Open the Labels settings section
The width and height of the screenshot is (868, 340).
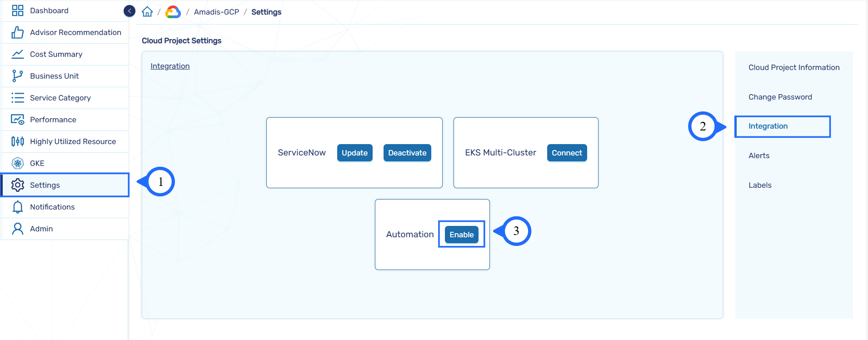pos(760,185)
